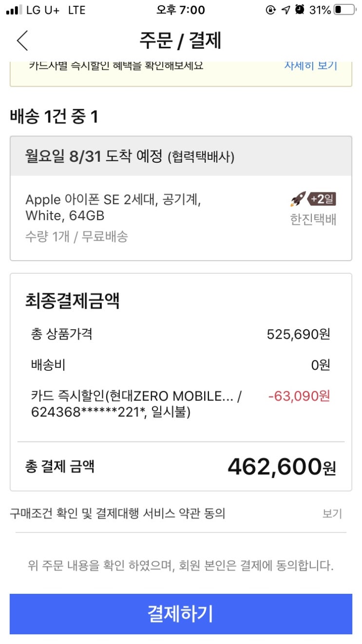The image size is (362, 644).
Task: Tap the alarm clock status icon
Action: [x=300, y=10]
